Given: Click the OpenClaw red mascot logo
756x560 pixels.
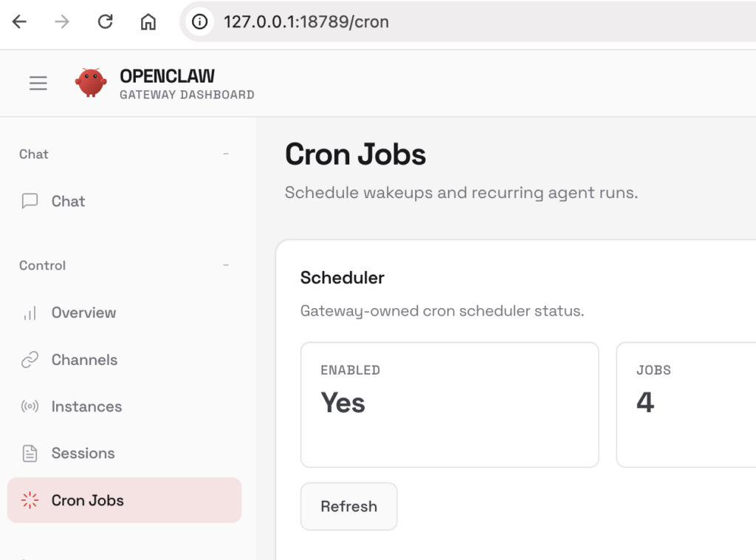Looking at the screenshot, I should pyautogui.click(x=91, y=83).
